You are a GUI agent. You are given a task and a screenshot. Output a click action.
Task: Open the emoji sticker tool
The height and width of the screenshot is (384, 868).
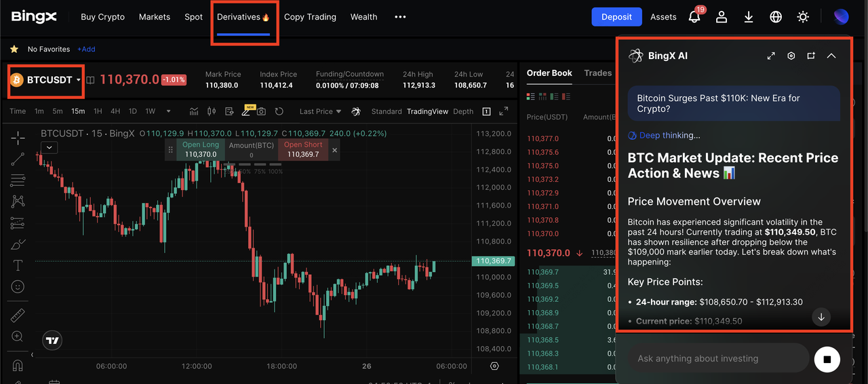18,287
